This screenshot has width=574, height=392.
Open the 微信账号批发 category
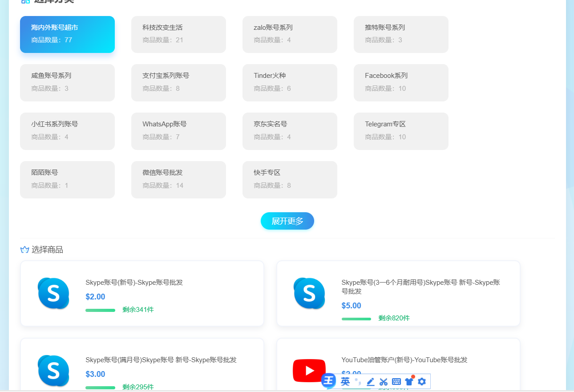click(178, 180)
